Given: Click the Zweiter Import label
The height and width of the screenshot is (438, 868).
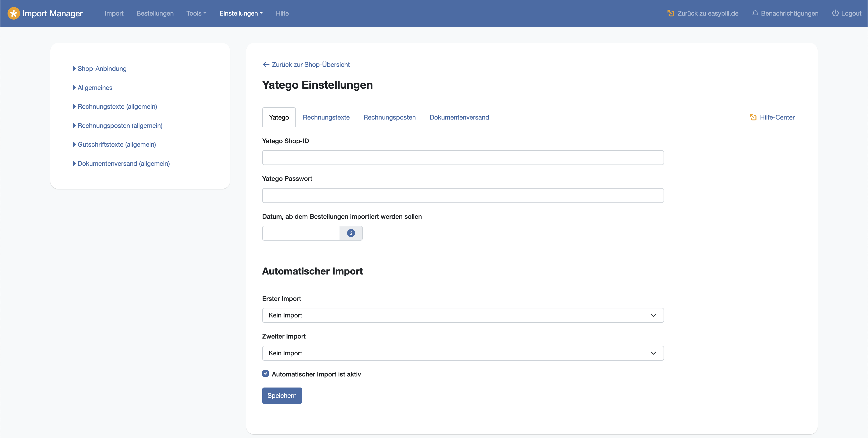Looking at the screenshot, I should tap(284, 336).
